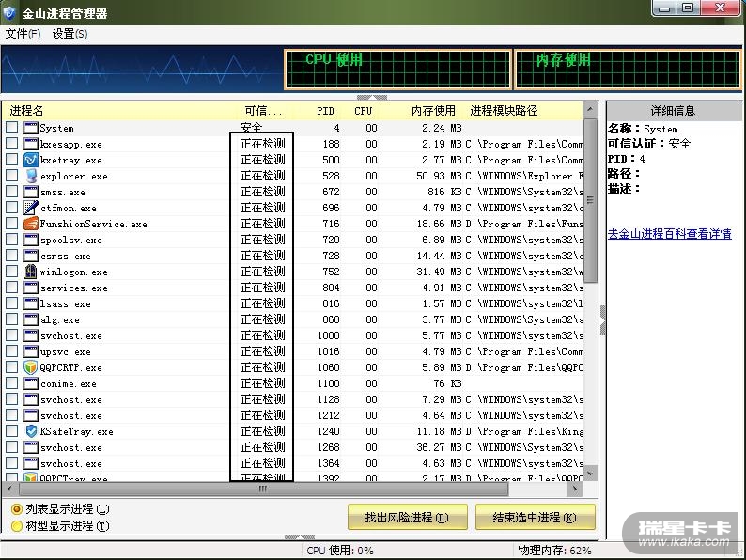Viewport: 746px width, 560px height.
Task: Click the FunshionService.exe orange icon
Action: (31, 224)
